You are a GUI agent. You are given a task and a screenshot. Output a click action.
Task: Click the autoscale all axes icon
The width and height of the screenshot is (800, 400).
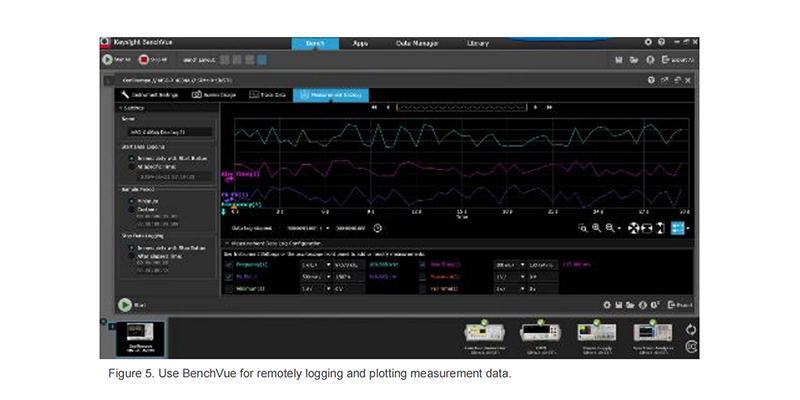pyautogui.click(x=633, y=228)
